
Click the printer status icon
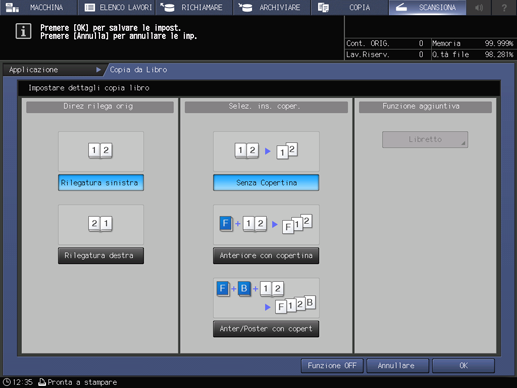click(x=42, y=382)
